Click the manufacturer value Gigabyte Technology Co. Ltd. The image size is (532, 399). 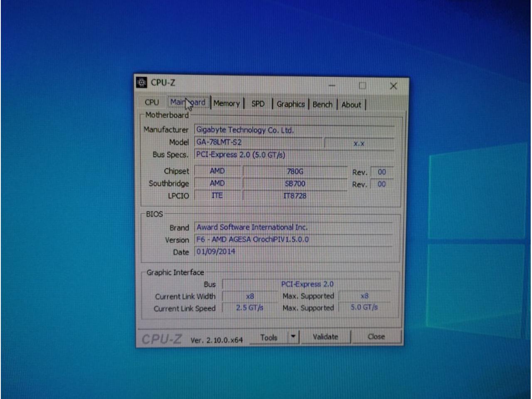[x=294, y=130]
